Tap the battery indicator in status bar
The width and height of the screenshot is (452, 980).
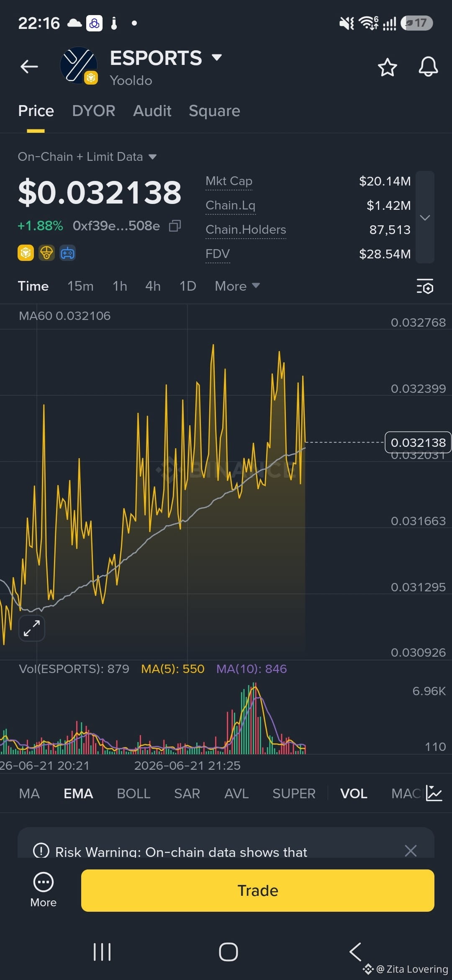coord(416,23)
